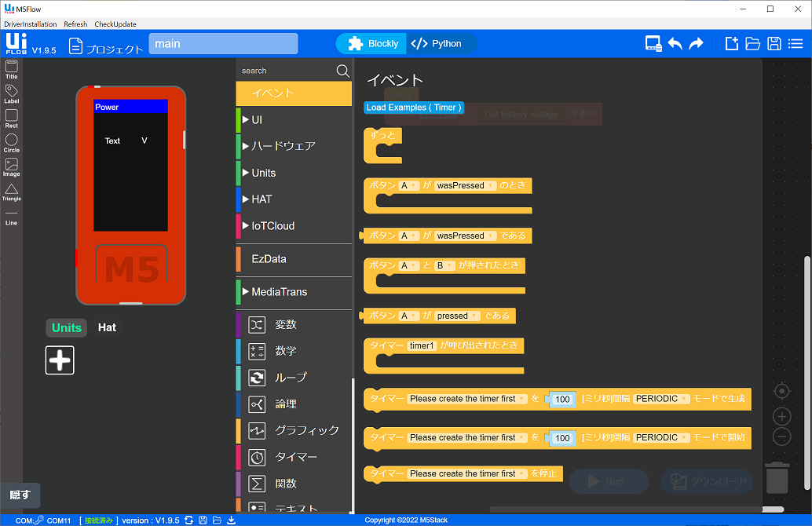
Task: Open the 数学 math category
Action: click(294, 351)
